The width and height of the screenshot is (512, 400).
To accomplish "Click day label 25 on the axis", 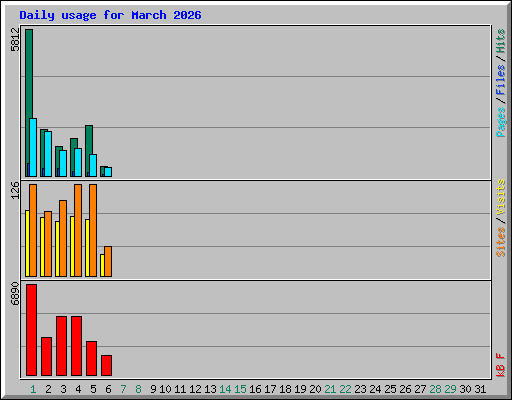I will [390, 389].
